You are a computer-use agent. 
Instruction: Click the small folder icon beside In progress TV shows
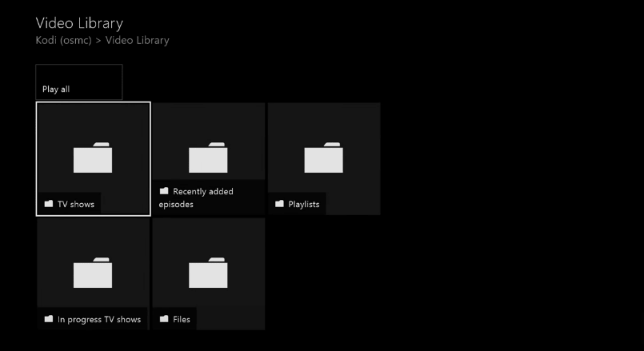[x=49, y=319]
